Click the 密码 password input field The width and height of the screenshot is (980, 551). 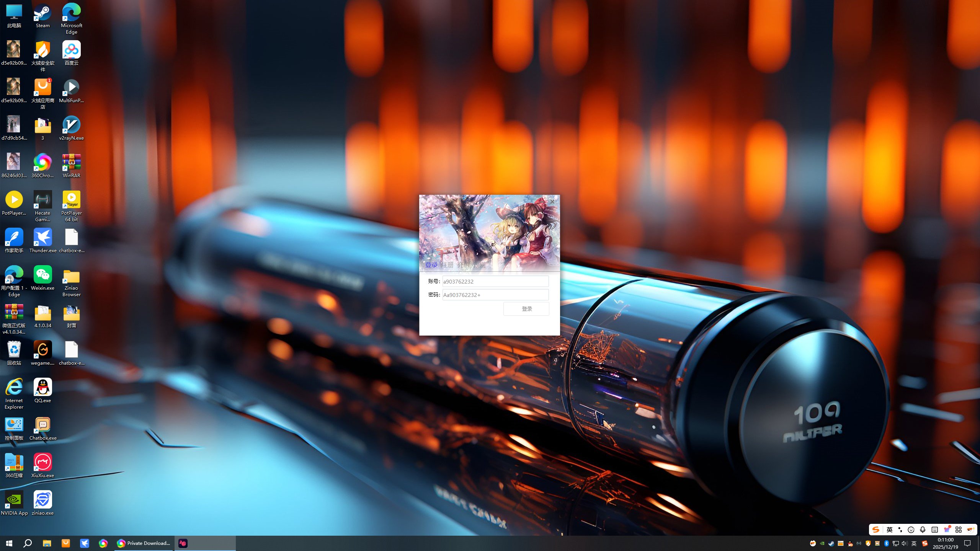pyautogui.click(x=495, y=295)
